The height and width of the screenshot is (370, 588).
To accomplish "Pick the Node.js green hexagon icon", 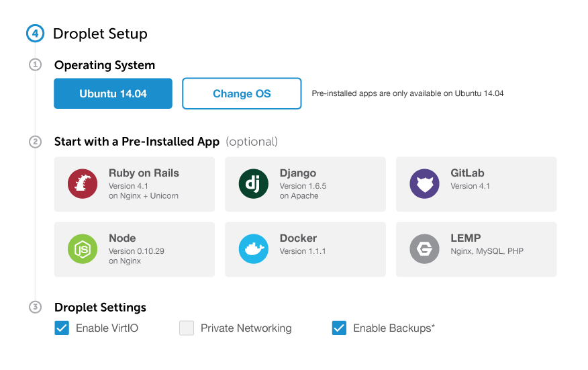I will pos(83,249).
